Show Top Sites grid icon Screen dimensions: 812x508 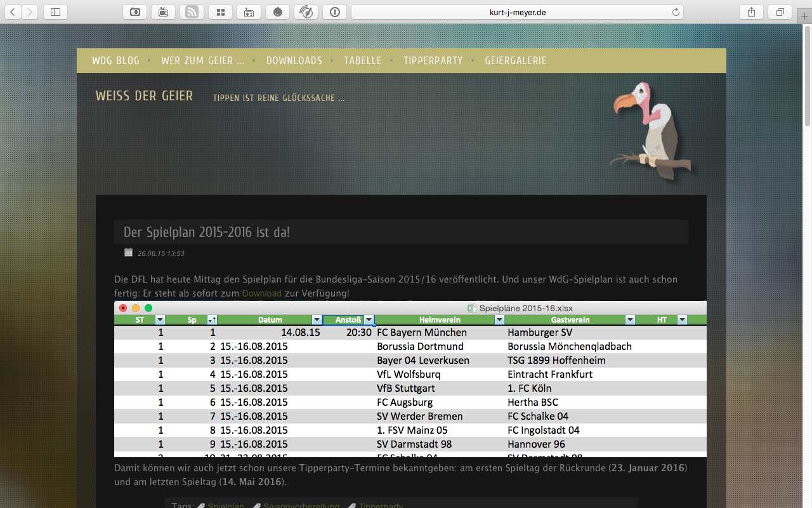pyautogui.click(x=220, y=11)
